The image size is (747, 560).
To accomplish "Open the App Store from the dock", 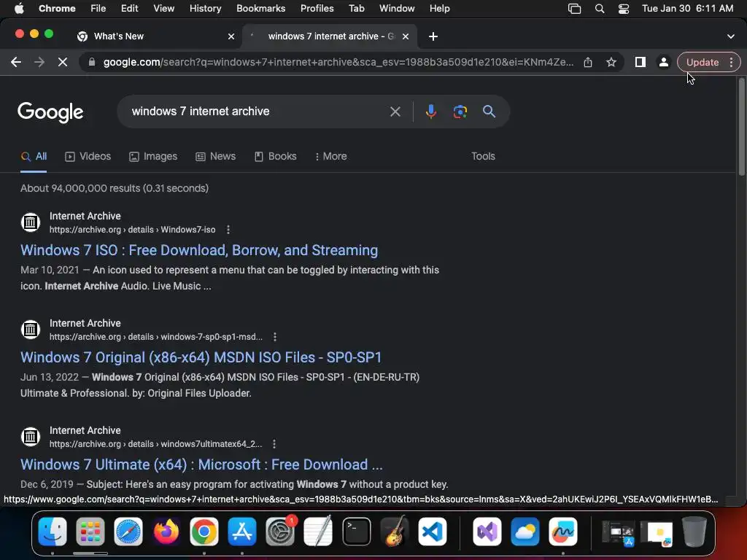I will pos(242,532).
